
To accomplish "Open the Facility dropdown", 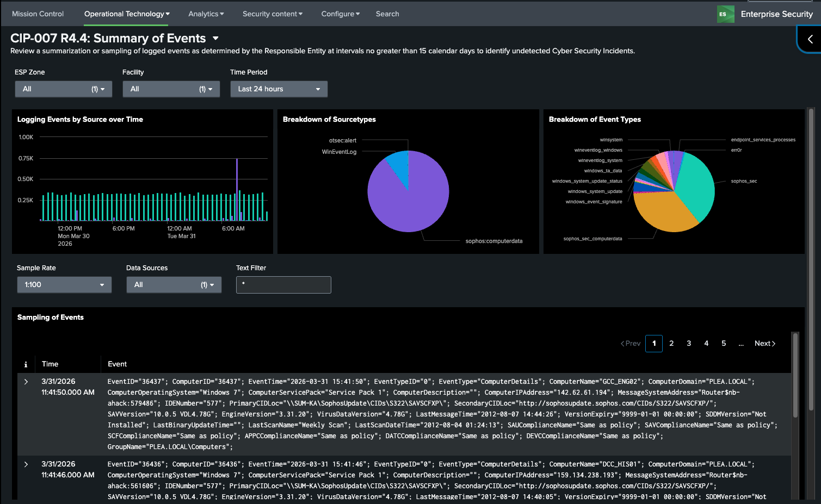I will (171, 89).
